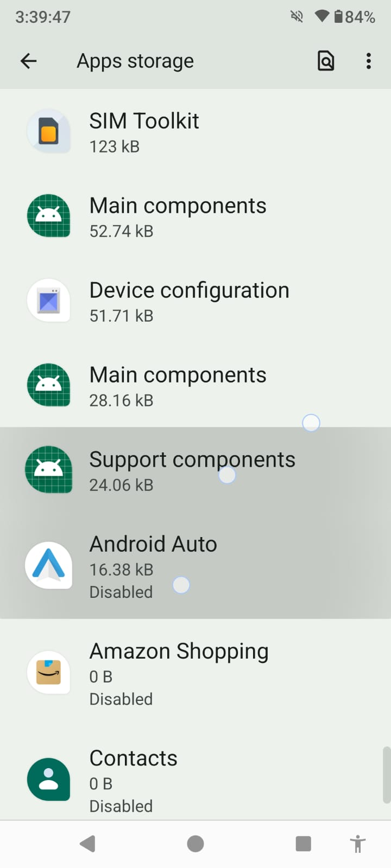Tap the Amazon Shopping app icon
The height and width of the screenshot is (868, 391).
(x=48, y=673)
